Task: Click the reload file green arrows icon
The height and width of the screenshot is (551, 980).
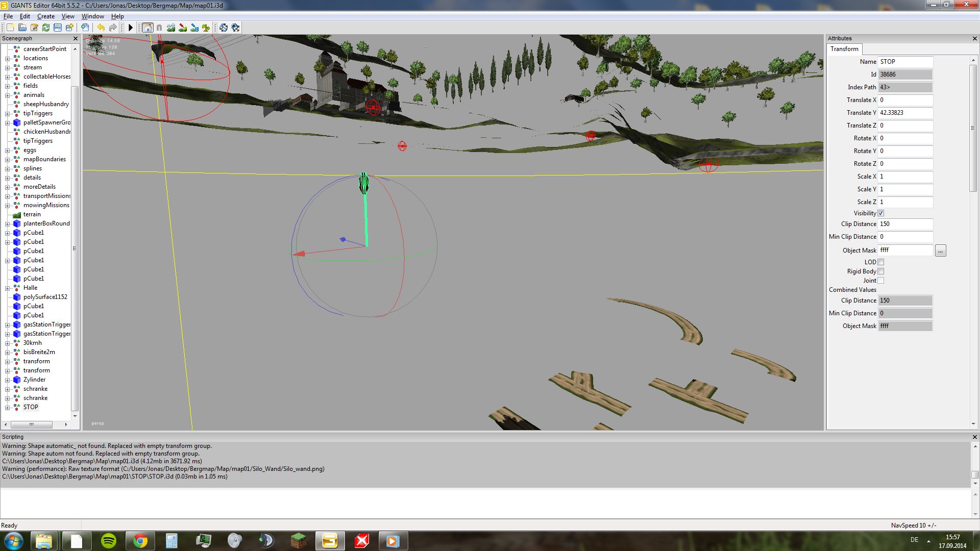Action: 46,28
